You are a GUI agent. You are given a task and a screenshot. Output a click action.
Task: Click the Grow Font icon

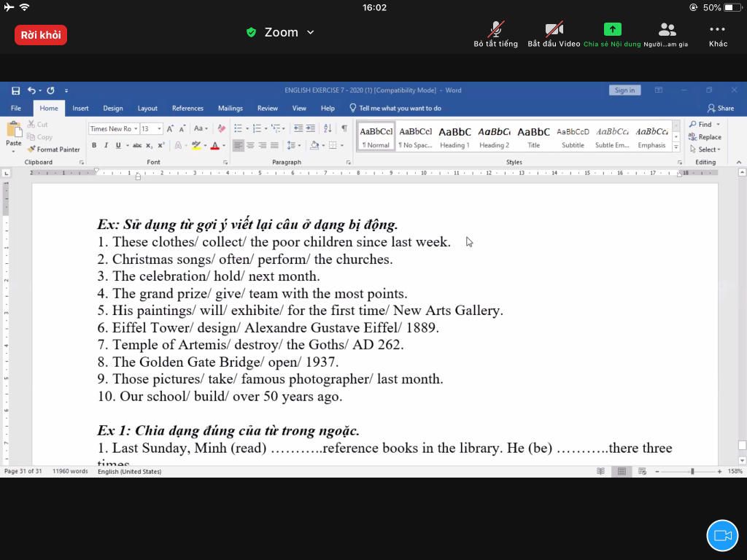(170, 128)
